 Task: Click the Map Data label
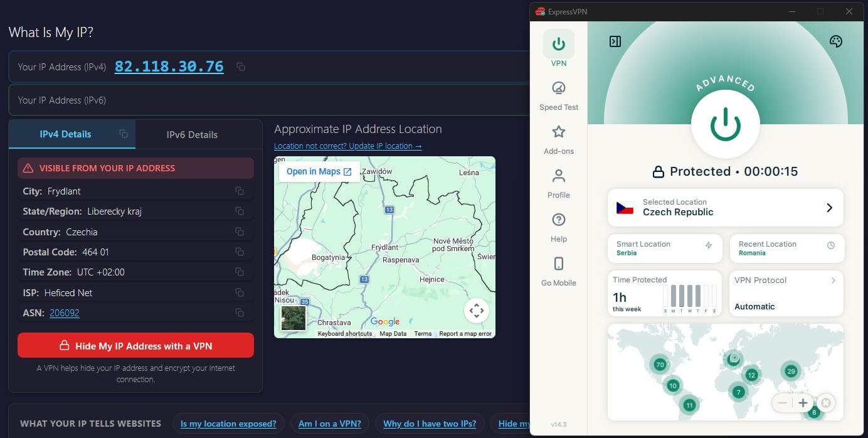[393, 334]
